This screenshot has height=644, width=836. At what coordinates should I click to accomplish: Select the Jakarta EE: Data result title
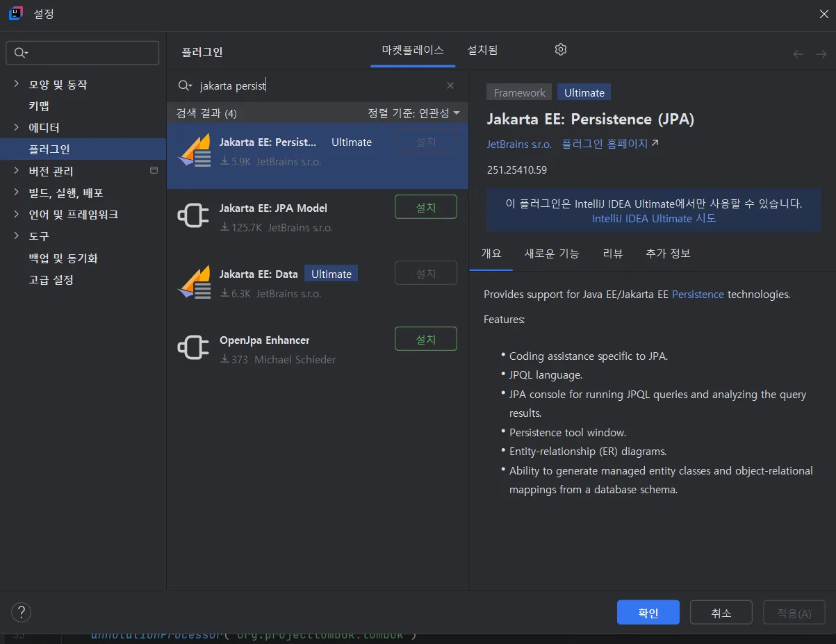click(259, 274)
